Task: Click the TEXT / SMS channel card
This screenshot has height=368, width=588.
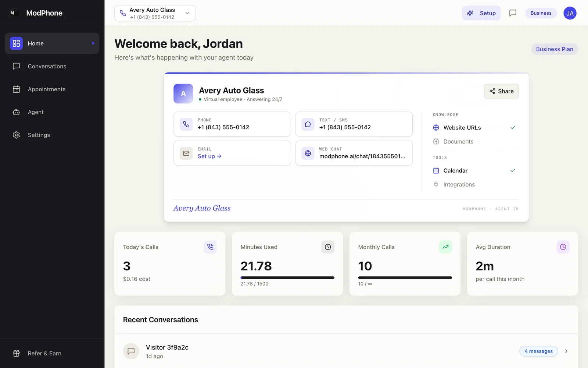Action: 354,124
